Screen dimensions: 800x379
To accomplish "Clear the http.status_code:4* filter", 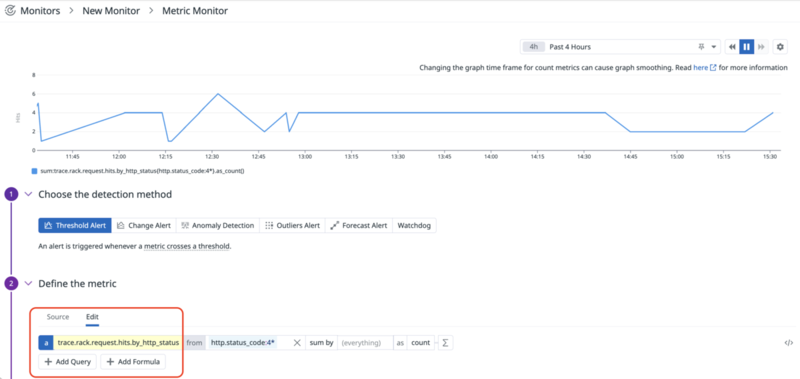I will (x=297, y=343).
